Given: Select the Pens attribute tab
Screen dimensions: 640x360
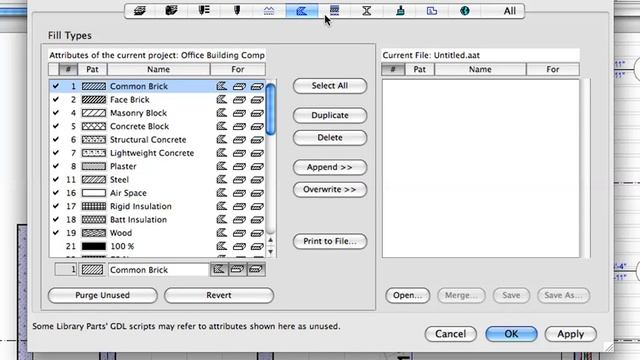Looking at the screenshot, I should coord(237,11).
